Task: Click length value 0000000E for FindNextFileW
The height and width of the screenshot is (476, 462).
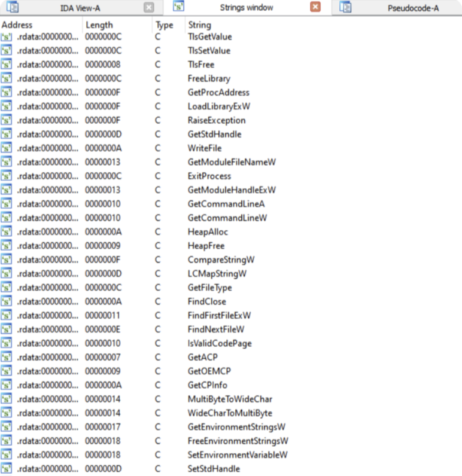Action: pyautogui.click(x=103, y=329)
